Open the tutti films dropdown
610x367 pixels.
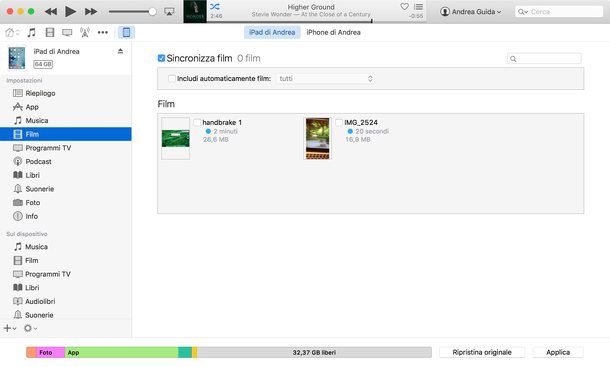coord(325,79)
